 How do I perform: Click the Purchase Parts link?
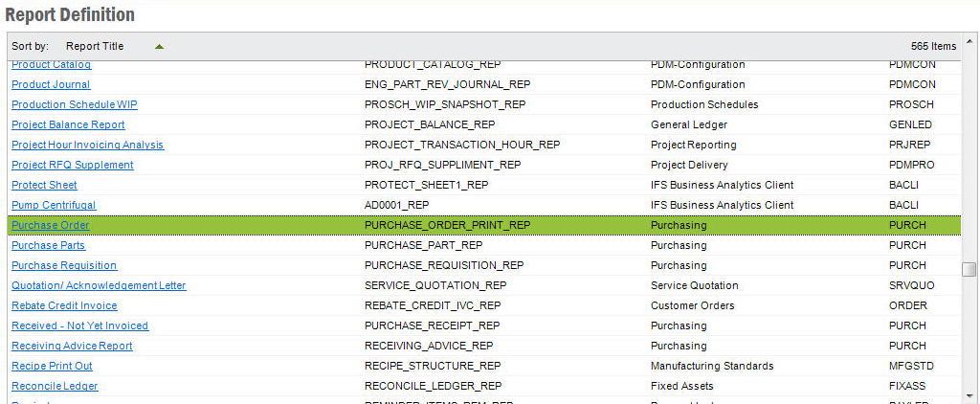[48, 245]
